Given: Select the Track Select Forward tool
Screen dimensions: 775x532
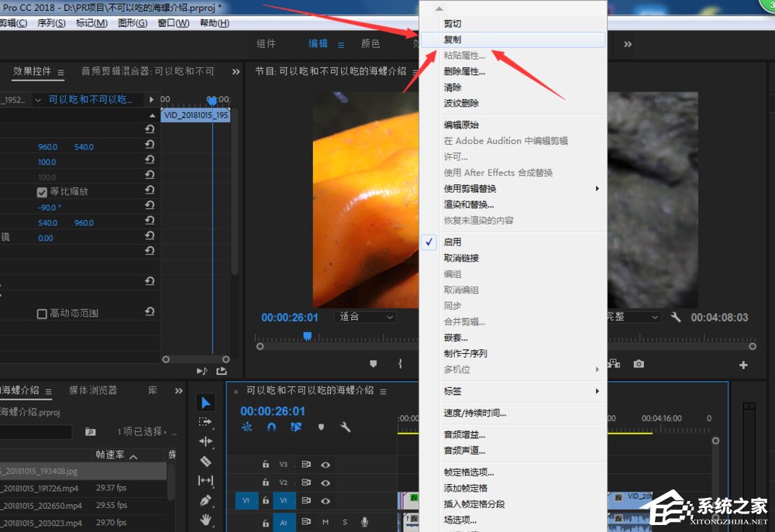Looking at the screenshot, I should click(x=205, y=423).
